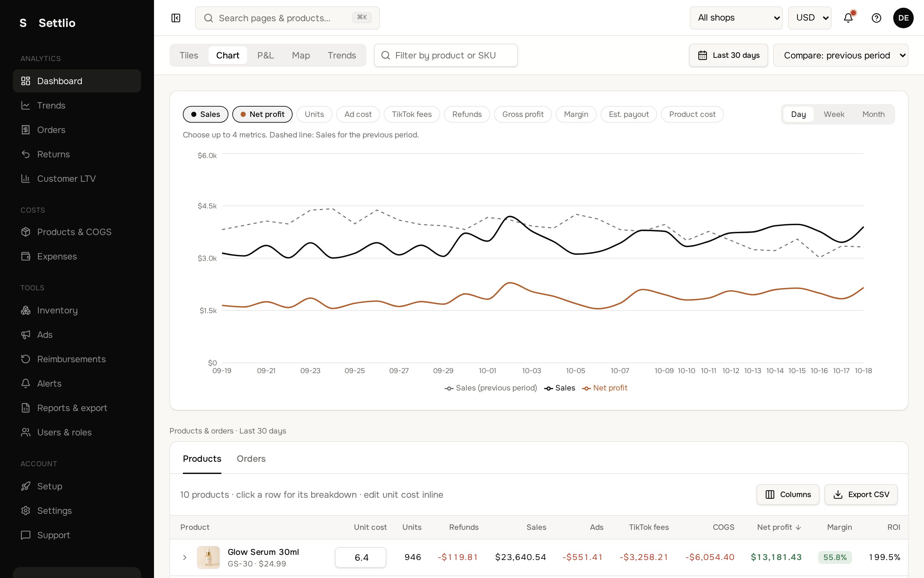Click the Inventory boxes icon
The height and width of the screenshot is (578, 924).
coord(26,311)
